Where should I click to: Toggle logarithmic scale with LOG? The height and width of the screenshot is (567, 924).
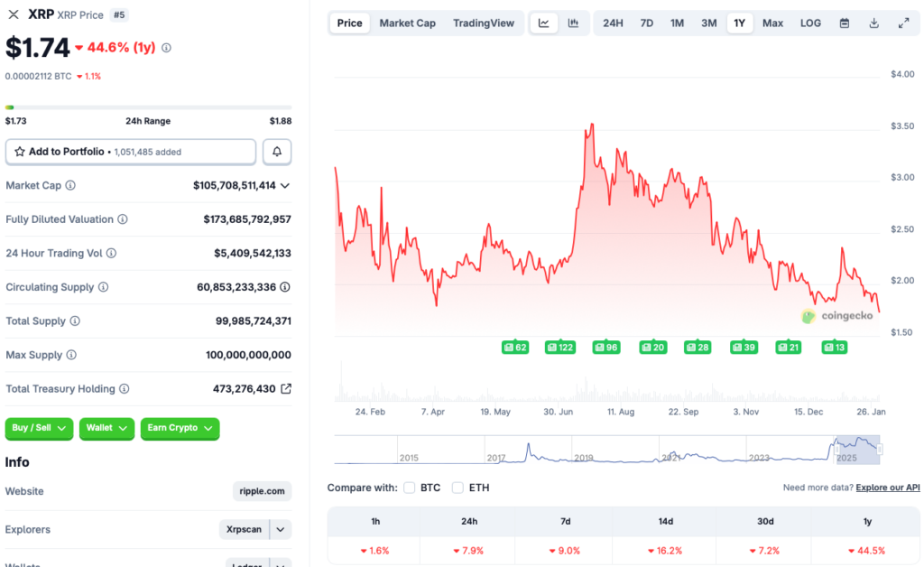[809, 23]
